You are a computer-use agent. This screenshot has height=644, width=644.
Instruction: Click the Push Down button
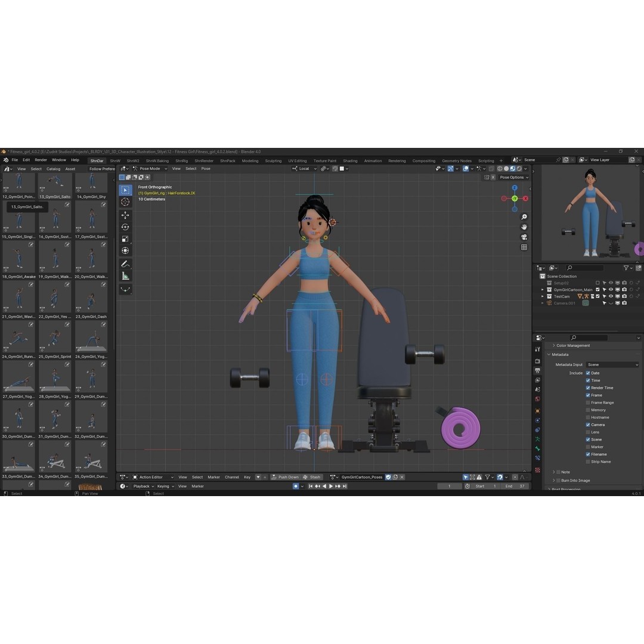pos(285,477)
